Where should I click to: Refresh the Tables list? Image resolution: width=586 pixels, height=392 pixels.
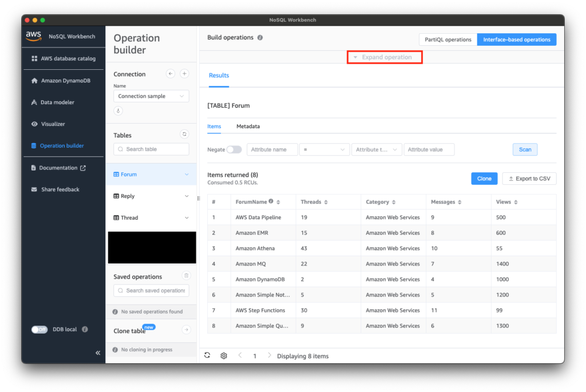click(x=184, y=134)
